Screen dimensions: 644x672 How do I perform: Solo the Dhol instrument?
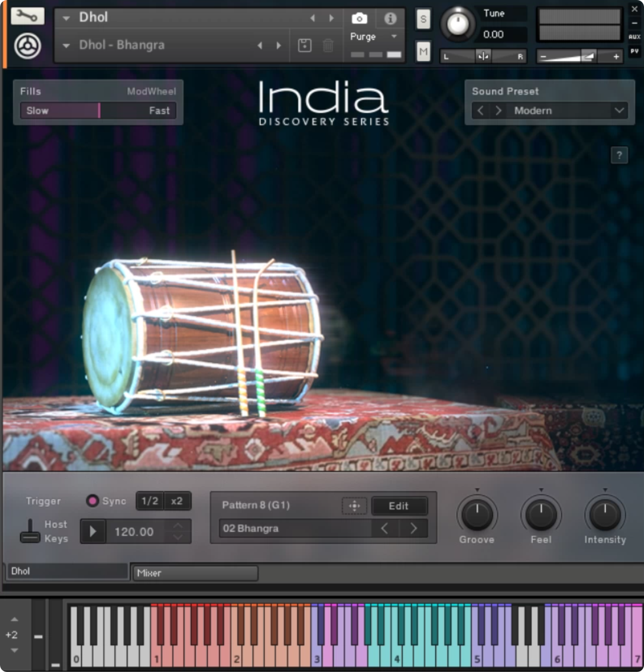pos(423,19)
